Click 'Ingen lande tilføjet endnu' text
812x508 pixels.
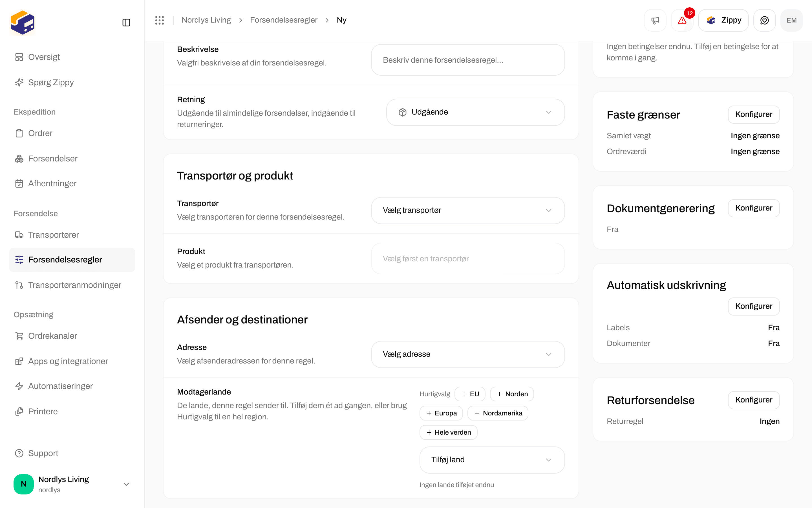pos(456,485)
